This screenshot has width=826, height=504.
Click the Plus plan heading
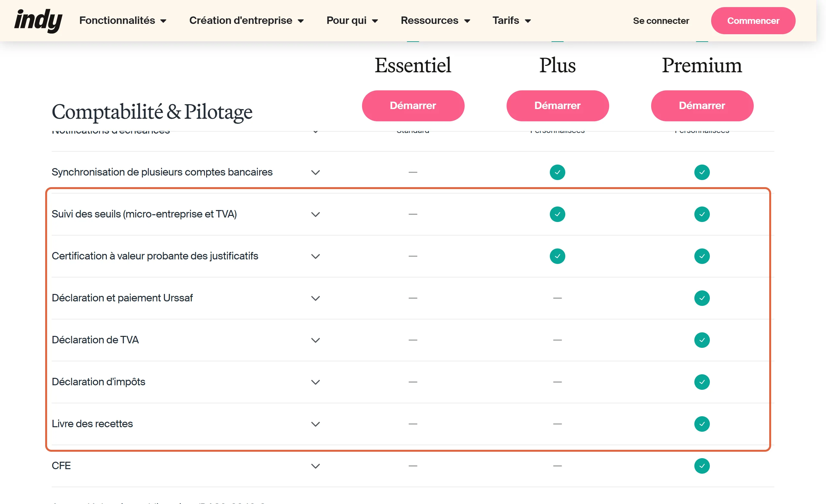(x=558, y=65)
